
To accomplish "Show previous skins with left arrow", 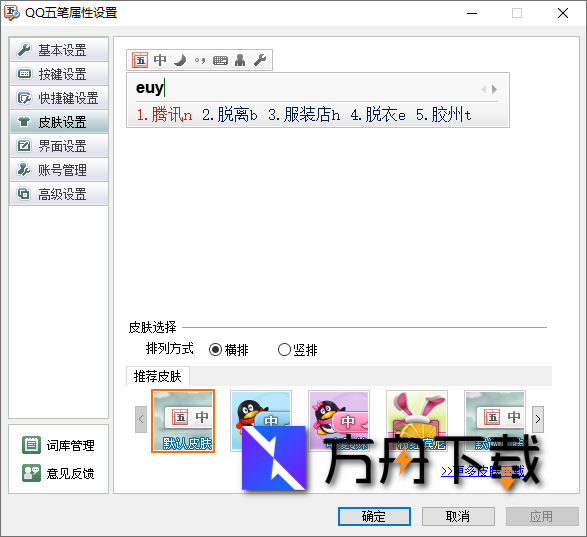I will click(x=141, y=419).
